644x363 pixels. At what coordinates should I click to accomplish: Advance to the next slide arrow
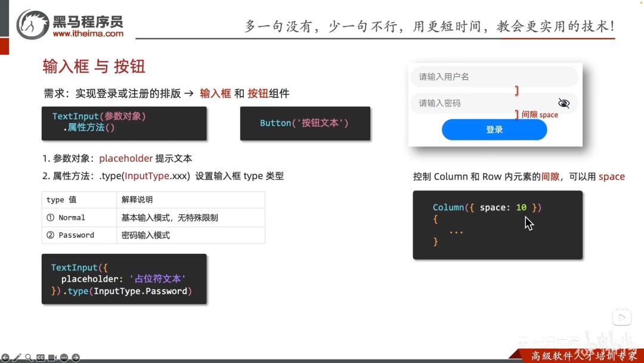76,358
